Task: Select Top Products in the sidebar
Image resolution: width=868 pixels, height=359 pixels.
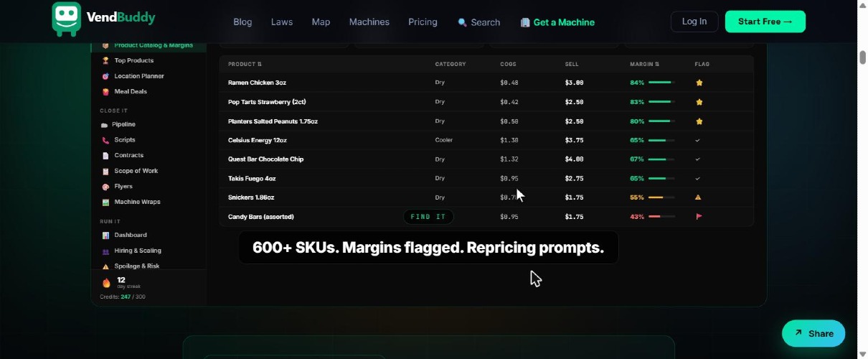Action: pos(134,60)
